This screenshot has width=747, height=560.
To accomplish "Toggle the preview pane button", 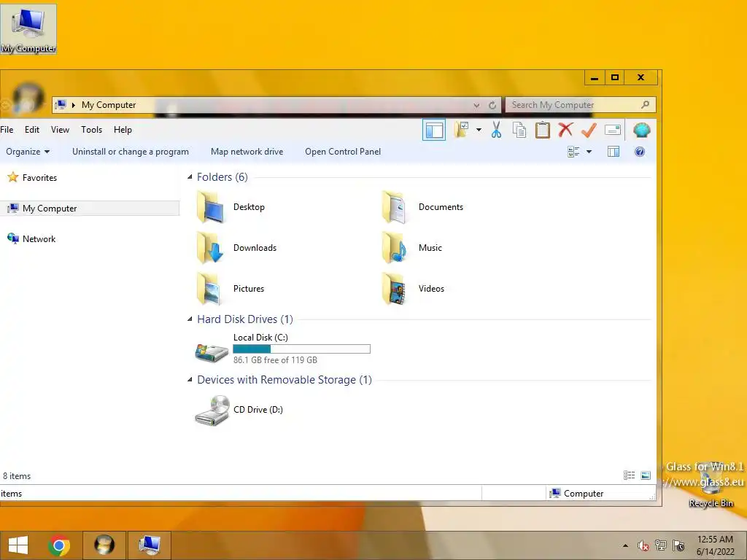I will tap(614, 152).
